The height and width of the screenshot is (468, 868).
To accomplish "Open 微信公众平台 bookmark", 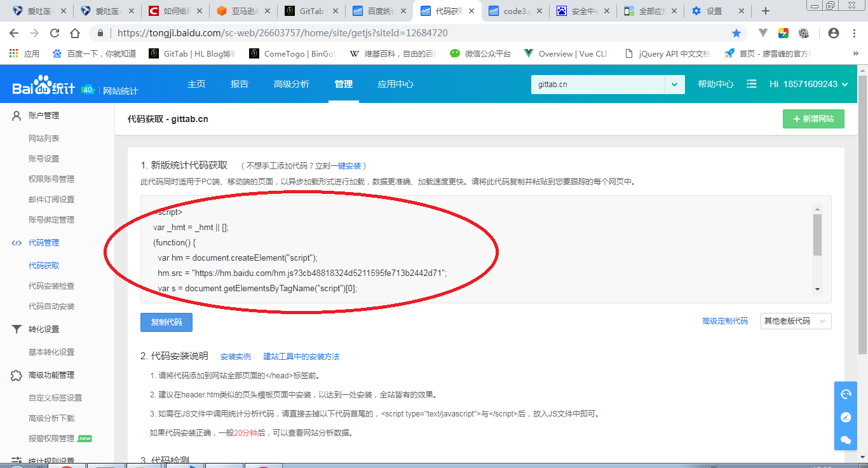I will 480,54.
